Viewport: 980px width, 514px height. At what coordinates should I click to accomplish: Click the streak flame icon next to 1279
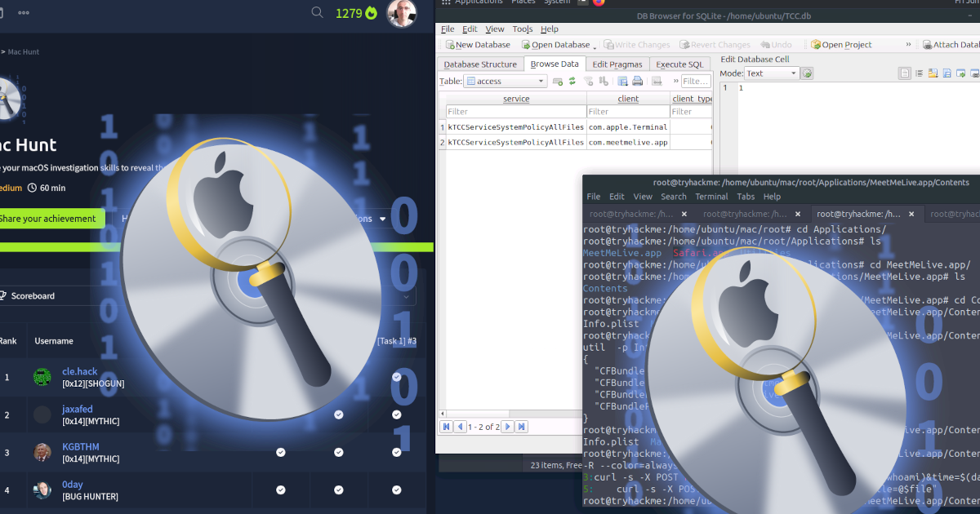click(372, 13)
